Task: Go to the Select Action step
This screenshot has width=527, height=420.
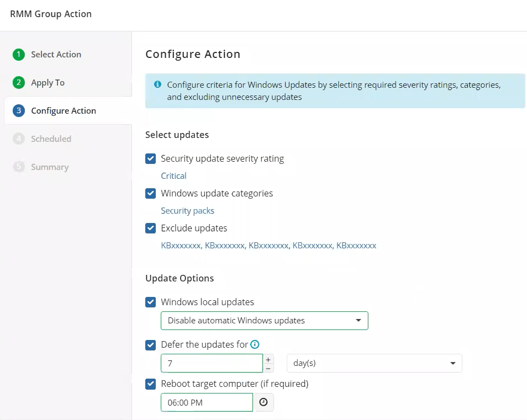Action: point(56,54)
